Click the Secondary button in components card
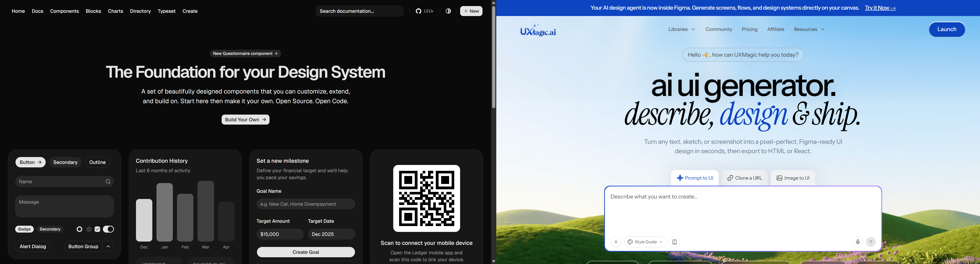Screen dimensions: 980x264 (x=65, y=162)
